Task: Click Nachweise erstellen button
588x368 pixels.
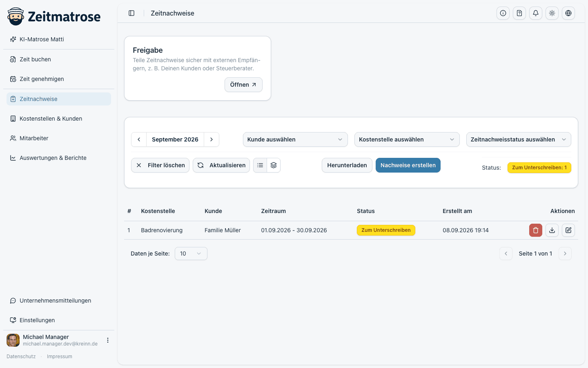Action: click(408, 165)
